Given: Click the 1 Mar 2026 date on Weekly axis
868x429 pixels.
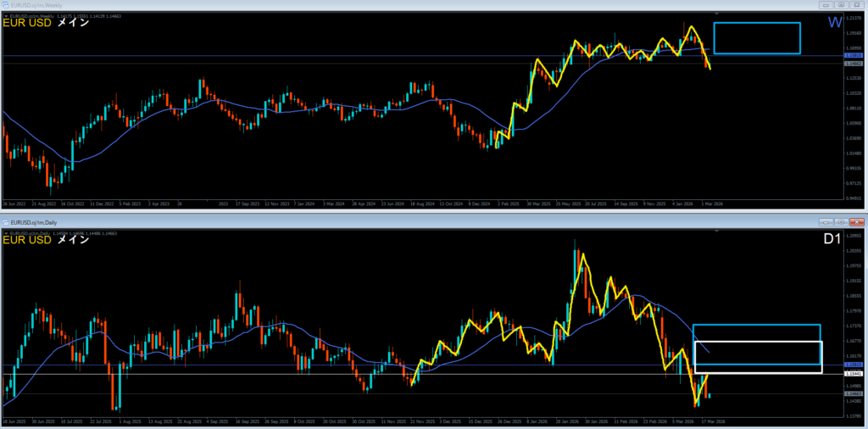Looking at the screenshot, I should [712, 203].
